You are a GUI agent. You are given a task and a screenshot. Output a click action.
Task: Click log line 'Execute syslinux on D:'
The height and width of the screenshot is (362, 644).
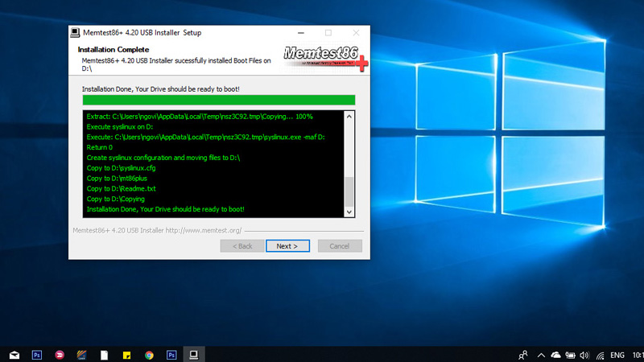(x=119, y=126)
